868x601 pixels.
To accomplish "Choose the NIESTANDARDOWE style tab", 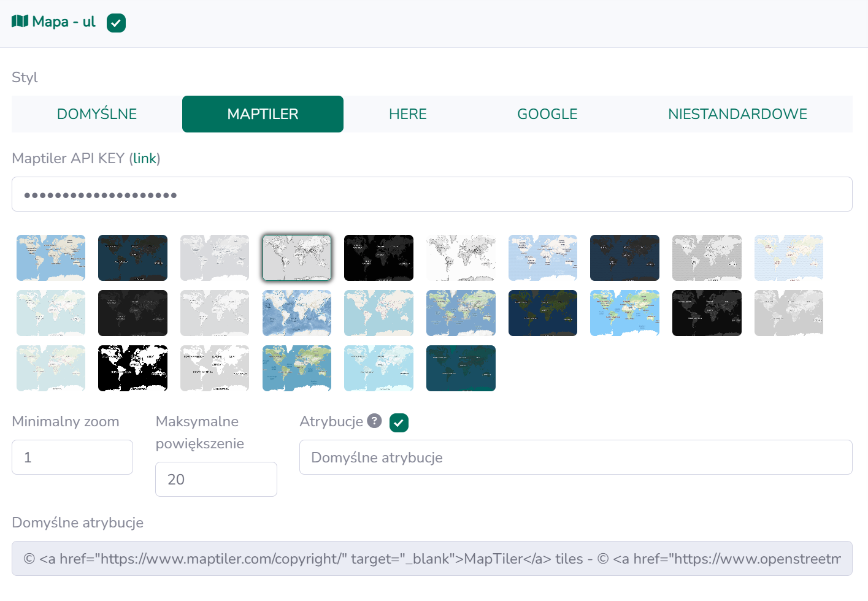I will click(x=737, y=114).
